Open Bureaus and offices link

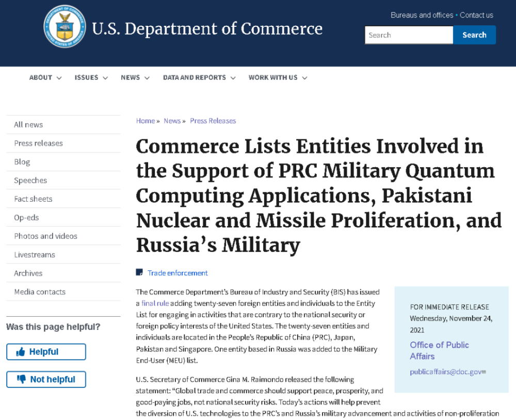[x=422, y=15]
